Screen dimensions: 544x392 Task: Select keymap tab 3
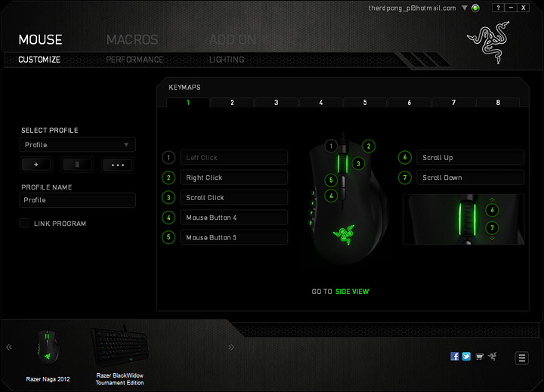tap(277, 102)
